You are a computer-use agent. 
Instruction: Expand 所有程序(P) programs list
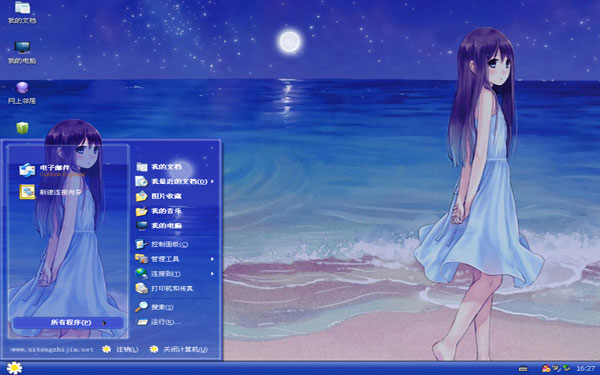[68, 323]
